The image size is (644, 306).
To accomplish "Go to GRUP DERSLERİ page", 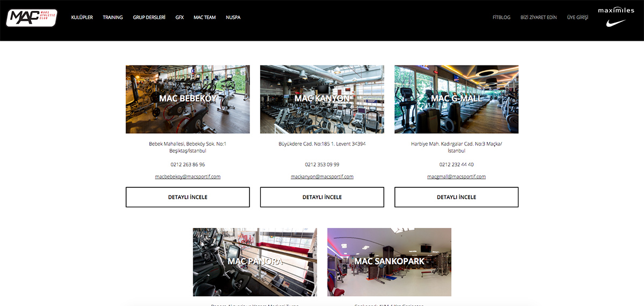I will pos(149,18).
